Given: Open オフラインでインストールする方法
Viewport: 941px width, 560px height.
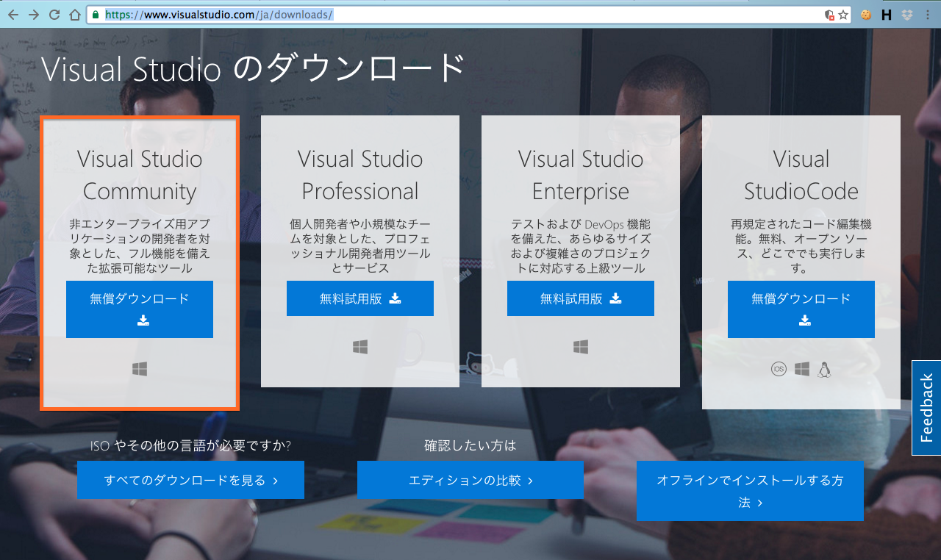Looking at the screenshot, I should pyautogui.click(x=750, y=491).
